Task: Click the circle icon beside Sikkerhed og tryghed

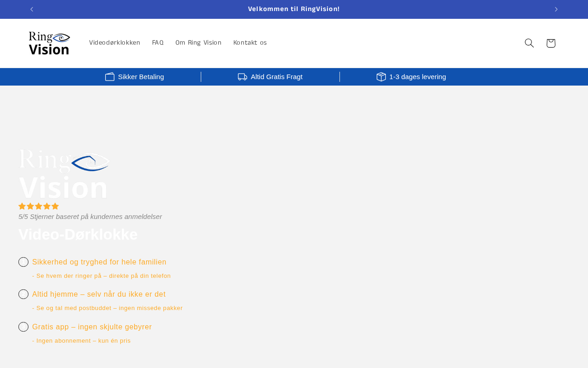Action: pyautogui.click(x=23, y=262)
